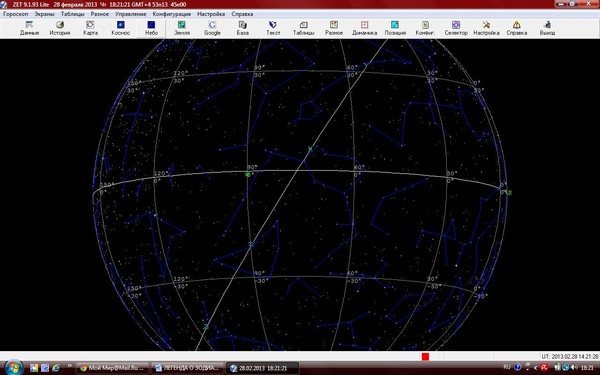This screenshot has height=375, width=600.
Task: Switch to the Космос view
Action: click(121, 28)
